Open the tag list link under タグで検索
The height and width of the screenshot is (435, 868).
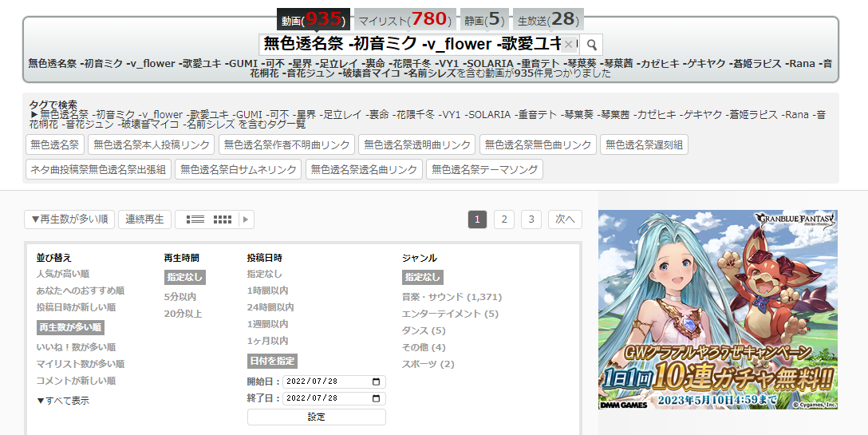pos(428,120)
